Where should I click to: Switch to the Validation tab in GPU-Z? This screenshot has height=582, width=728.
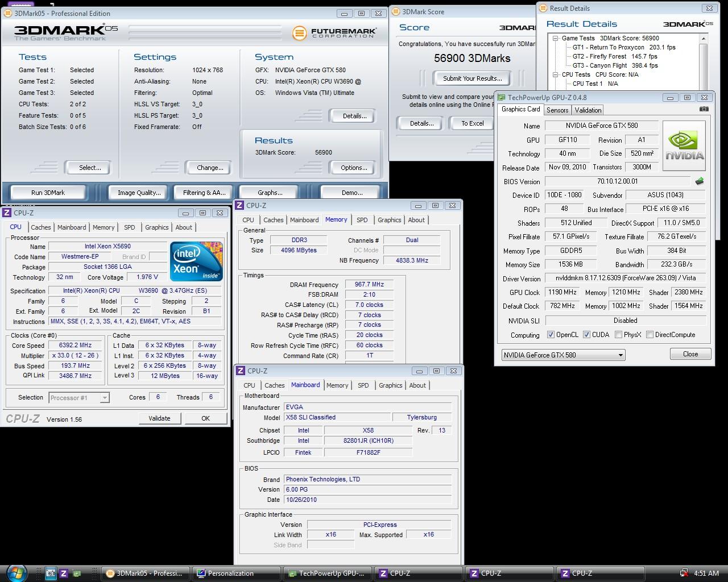[588, 110]
